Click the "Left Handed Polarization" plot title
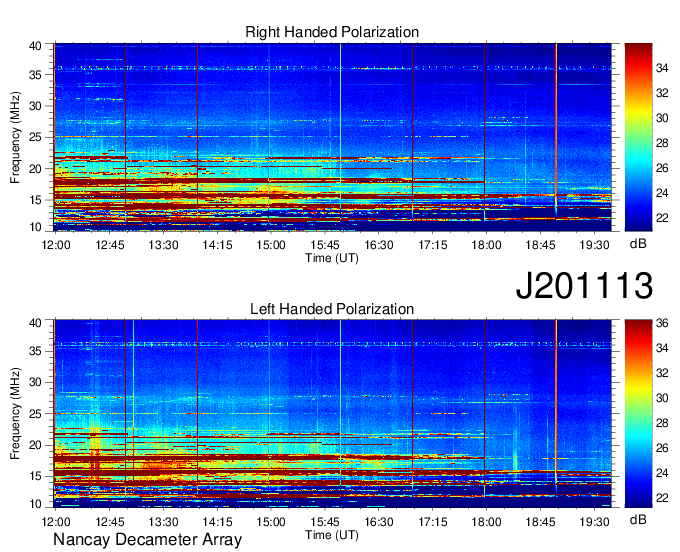The height and width of the screenshot is (552, 680). point(332,309)
